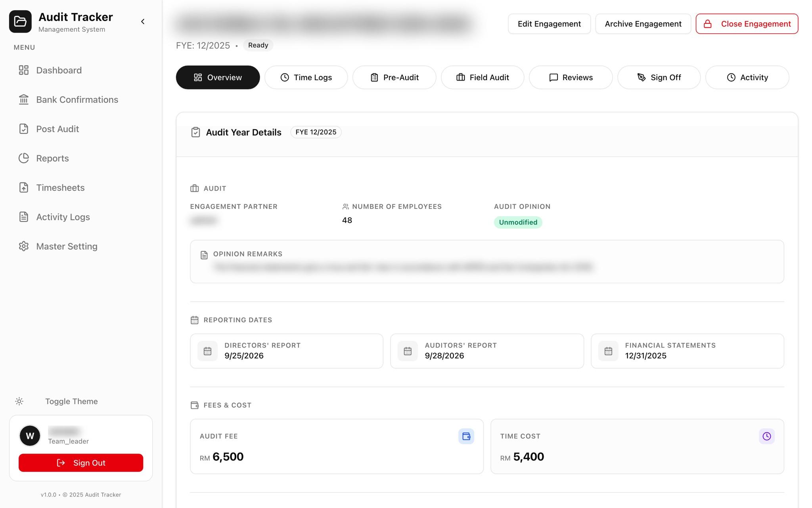Click the Timesheets sidebar icon

(x=24, y=188)
